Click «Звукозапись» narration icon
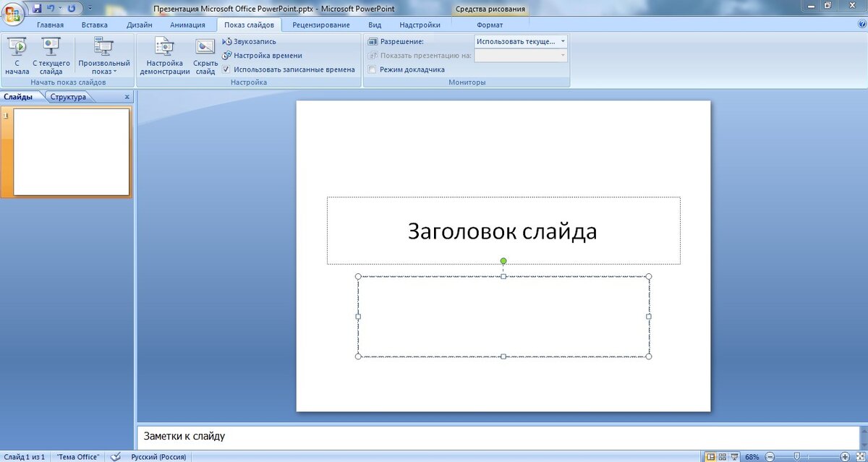 click(226, 41)
